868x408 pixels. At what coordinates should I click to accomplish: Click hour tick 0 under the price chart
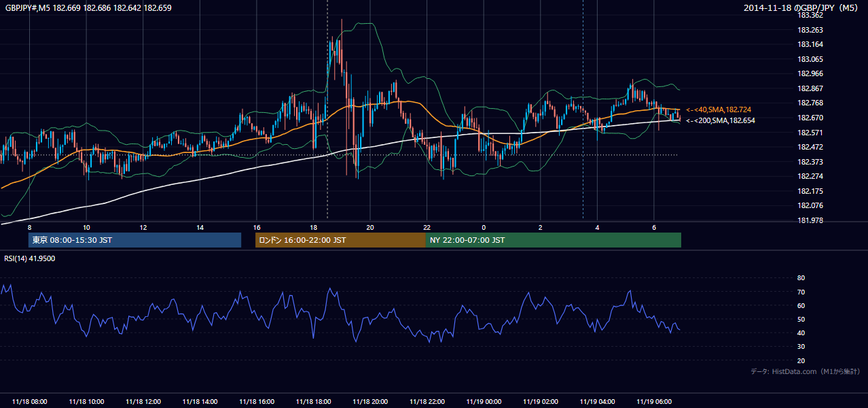[484, 227]
